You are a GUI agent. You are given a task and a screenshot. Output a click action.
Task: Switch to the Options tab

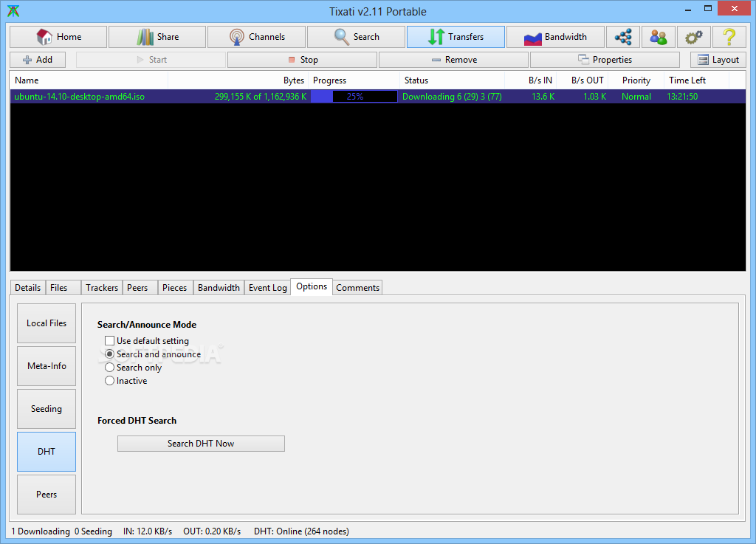312,286
